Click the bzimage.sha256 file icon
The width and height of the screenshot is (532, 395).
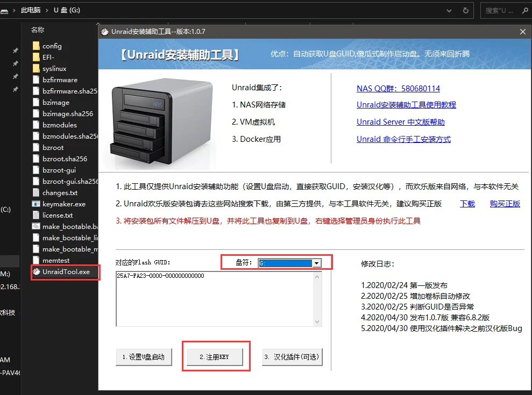[36, 113]
